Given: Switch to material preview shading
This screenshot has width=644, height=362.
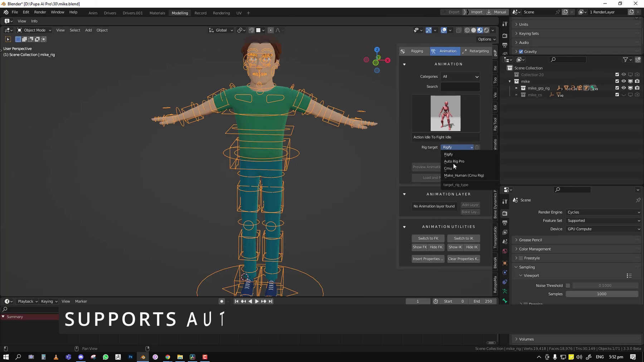Looking at the screenshot, I should (x=480, y=30).
